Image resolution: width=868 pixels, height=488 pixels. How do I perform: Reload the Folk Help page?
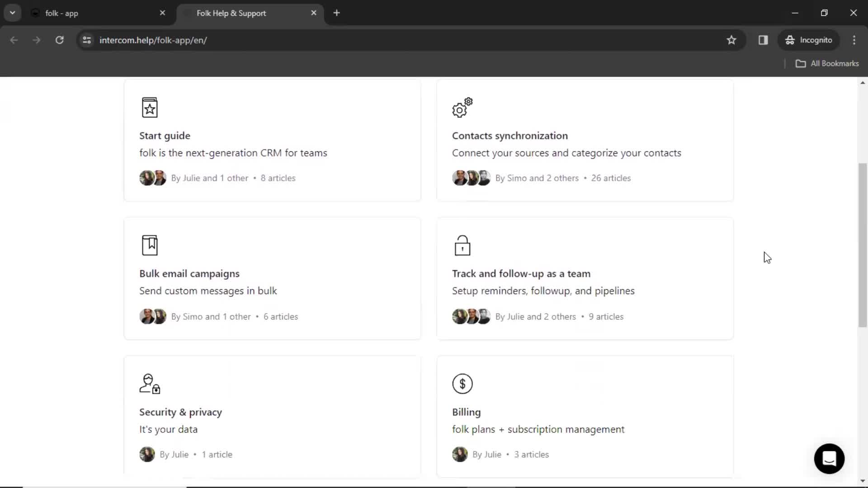(x=59, y=40)
